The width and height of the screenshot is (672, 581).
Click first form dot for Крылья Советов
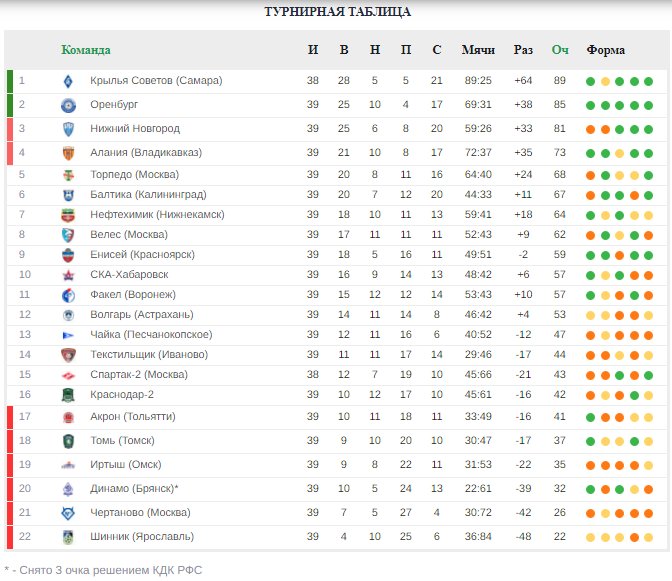tap(591, 81)
